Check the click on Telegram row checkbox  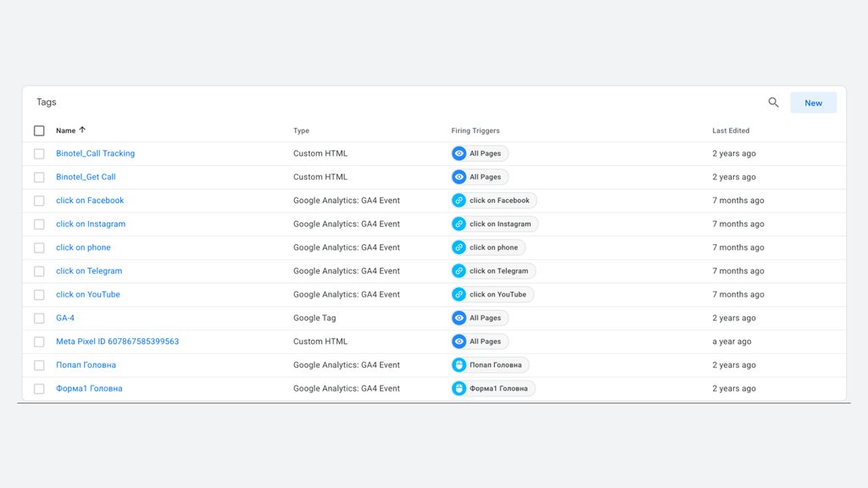point(39,271)
